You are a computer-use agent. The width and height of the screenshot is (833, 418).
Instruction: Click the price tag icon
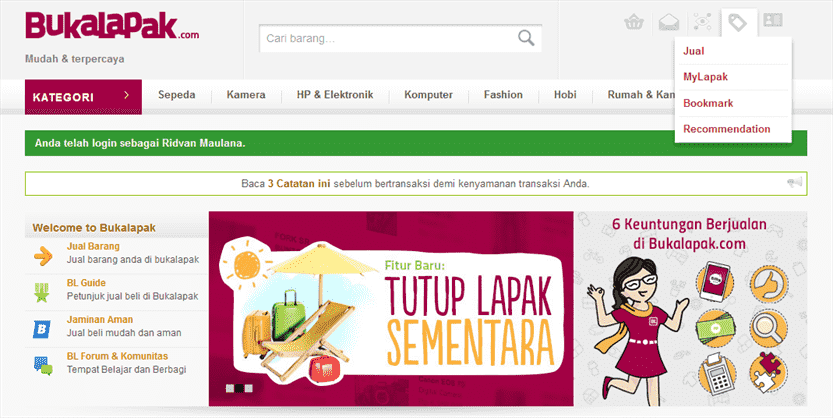coord(737,22)
